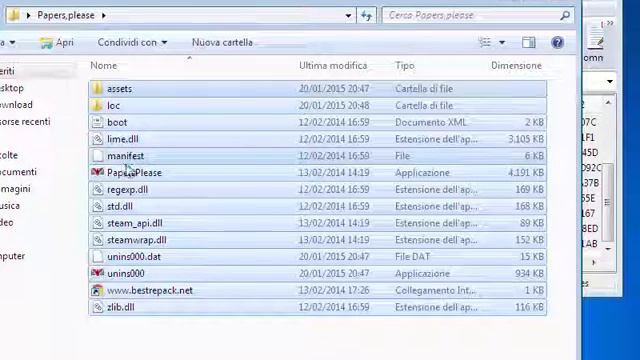This screenshot has height=360, width=640.
Task: Expand the address bar history dropdown
Action: click(348, 16)
